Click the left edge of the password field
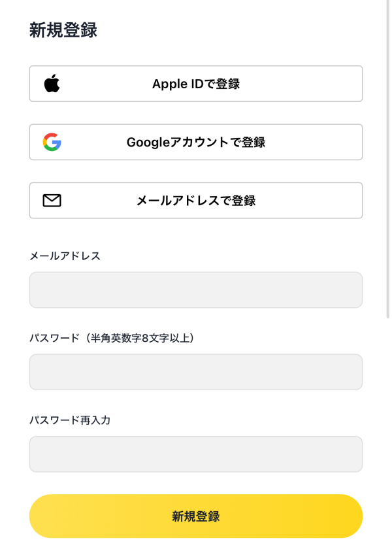 (x=39, y=372)
